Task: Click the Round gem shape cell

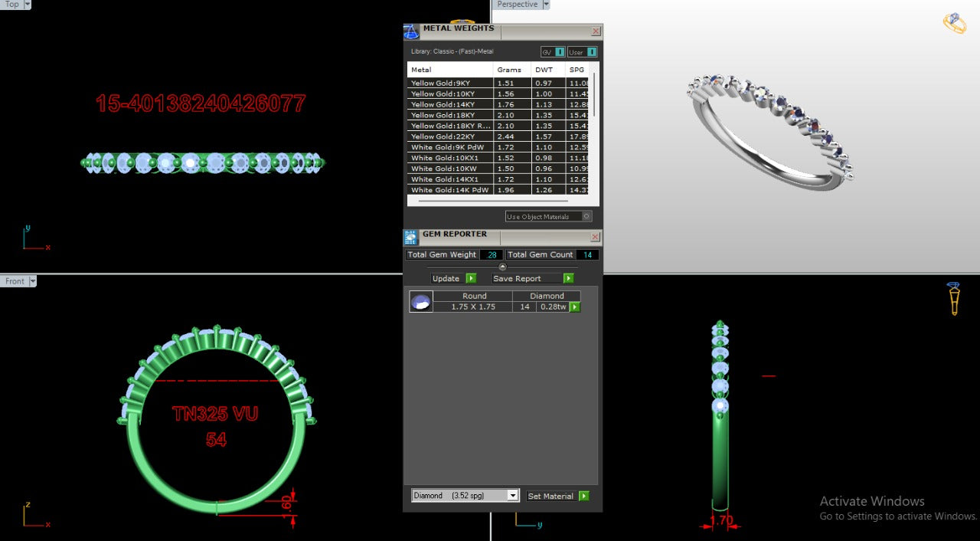Action: pos(474,296)
